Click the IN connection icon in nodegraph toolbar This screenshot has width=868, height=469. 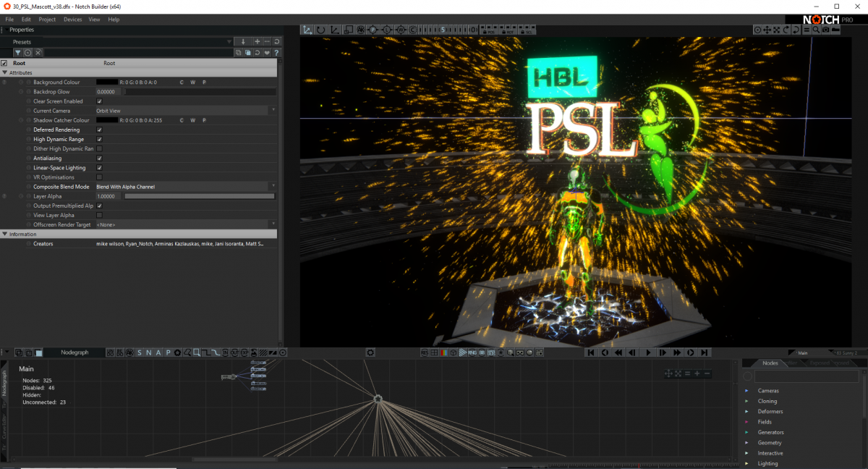pyautogui.click(x=226, y=352)
